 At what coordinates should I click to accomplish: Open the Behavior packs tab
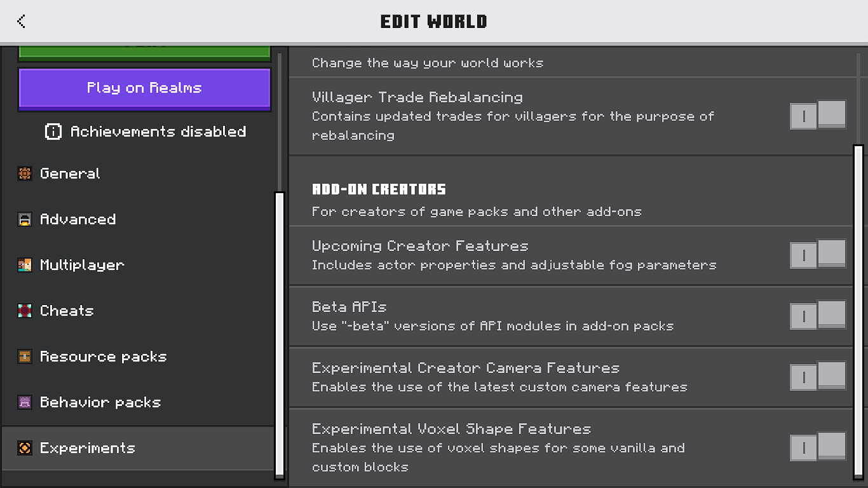tap(138, 402)
